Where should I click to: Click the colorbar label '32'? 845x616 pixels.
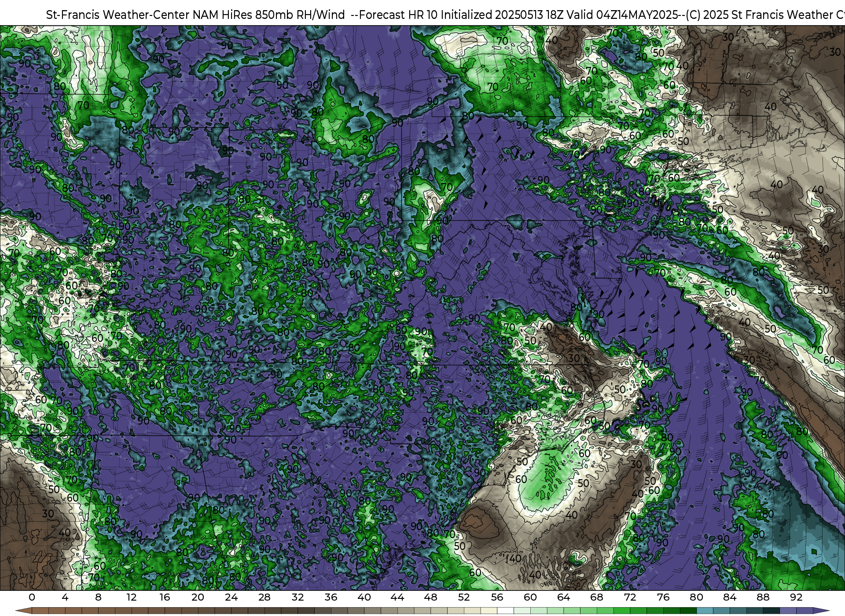click(298, 597)
